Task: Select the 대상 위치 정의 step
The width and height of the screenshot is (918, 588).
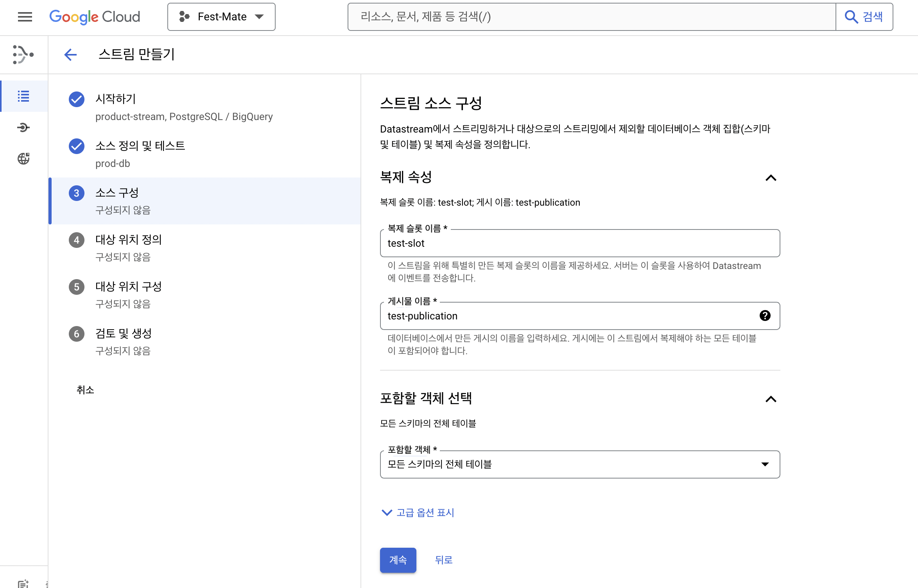Action: 205,248
